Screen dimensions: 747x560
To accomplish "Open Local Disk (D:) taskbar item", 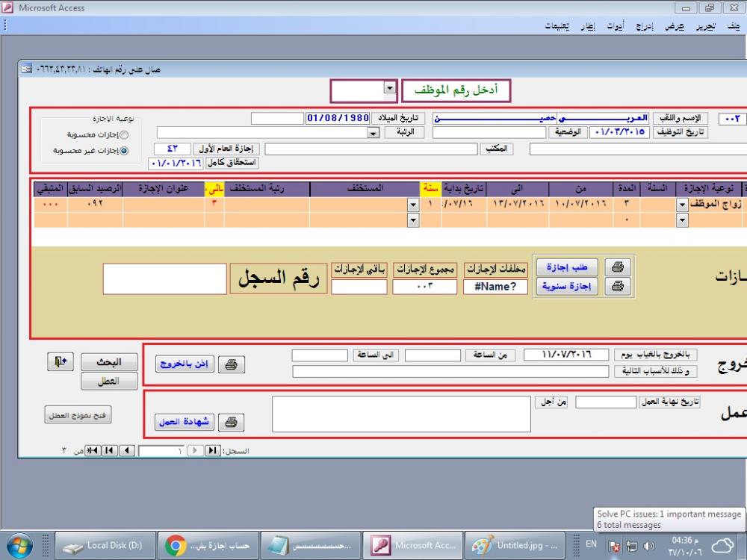I will click(105, 546).
